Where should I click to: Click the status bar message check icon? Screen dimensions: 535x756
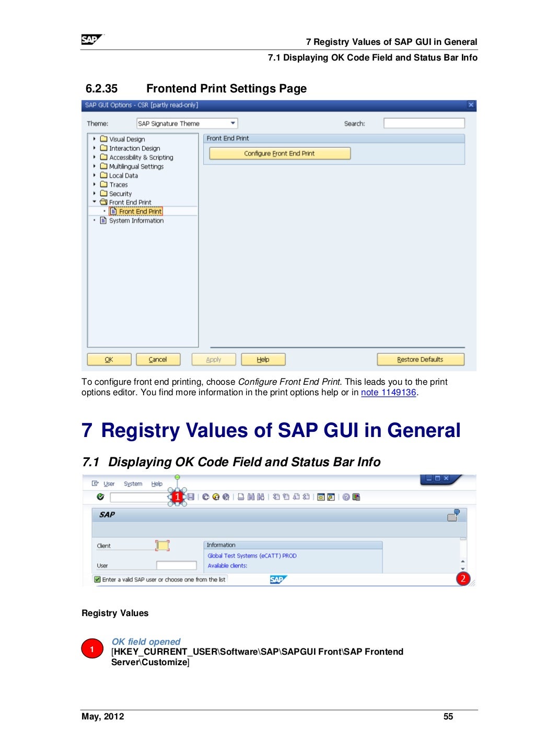pos(97,580)
